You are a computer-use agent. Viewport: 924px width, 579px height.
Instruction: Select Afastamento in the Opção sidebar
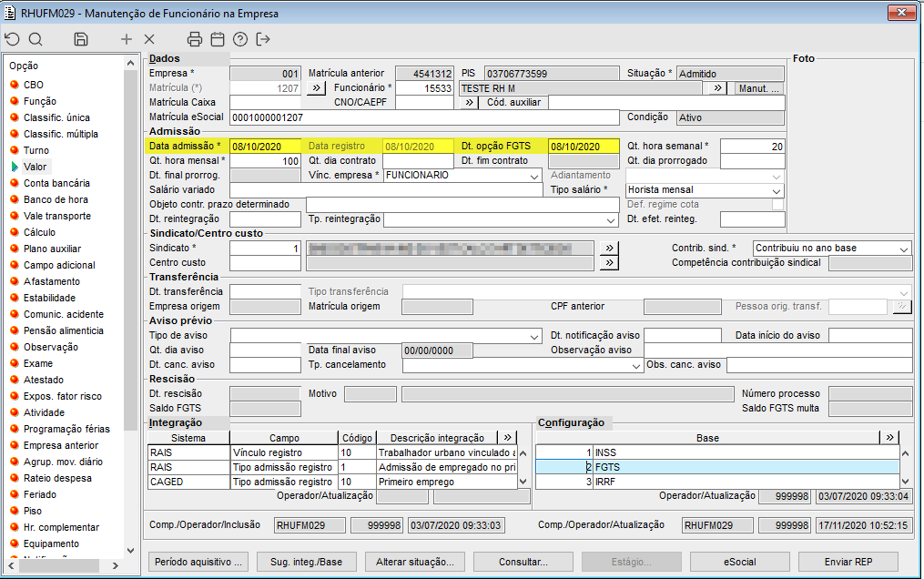pyautogui.click(x=51, y=281)
